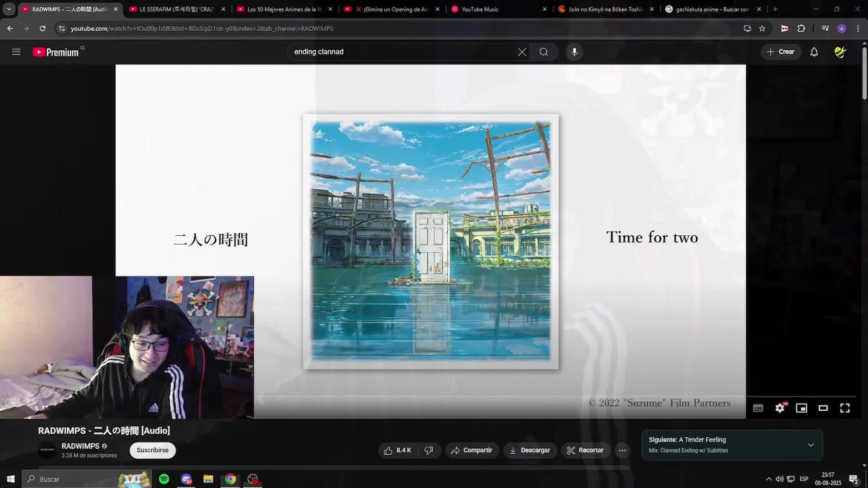Open the RADWIMPS channel name link
This screenshot has height=488, width=868.
tap(81, 446)
